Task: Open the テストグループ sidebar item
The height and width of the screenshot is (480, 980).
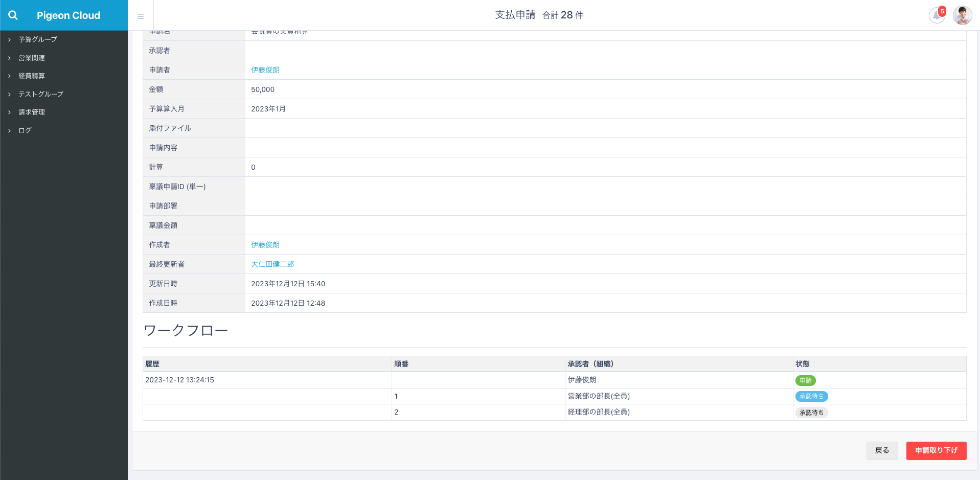Action: [x=41, y=94]
